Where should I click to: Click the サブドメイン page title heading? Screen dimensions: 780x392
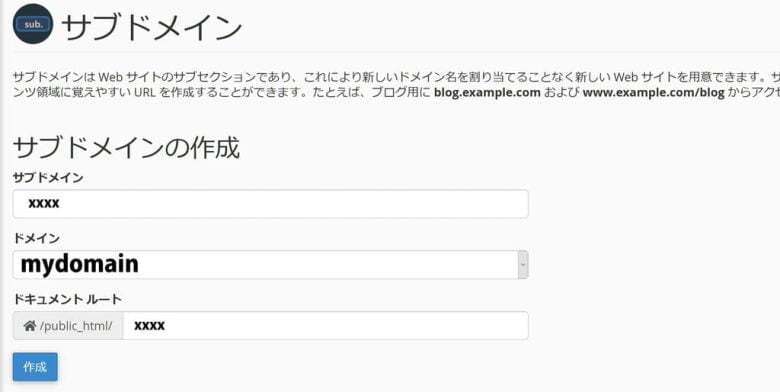[x=152, y=27]
